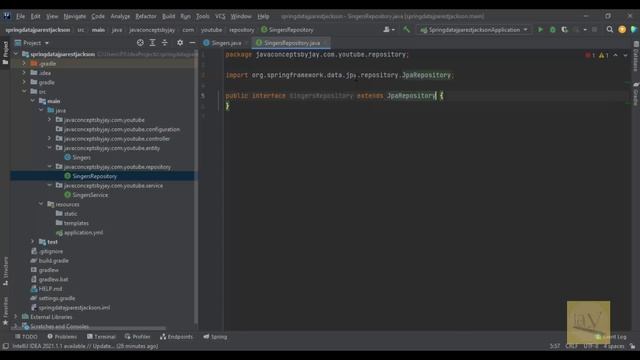Select the templates folder
The width and height of the screenshot is (640, 360).
pos(76,223)
